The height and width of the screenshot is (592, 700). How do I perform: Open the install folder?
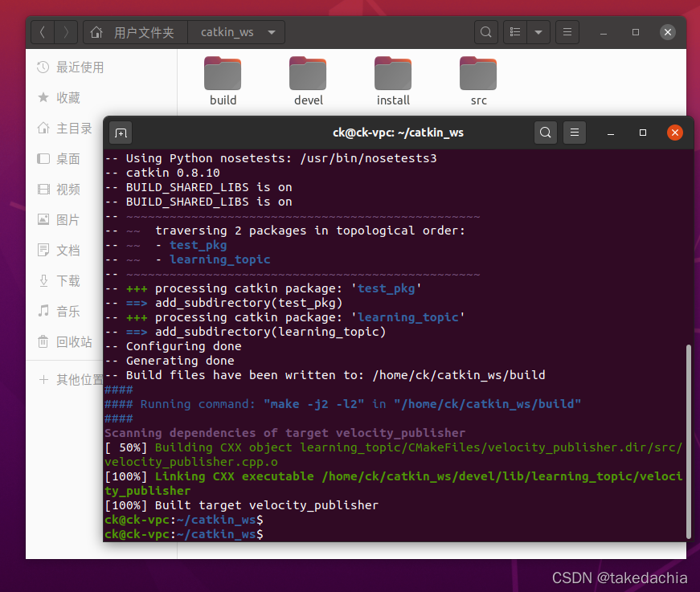pyautogui.click(x=393, y=81)
